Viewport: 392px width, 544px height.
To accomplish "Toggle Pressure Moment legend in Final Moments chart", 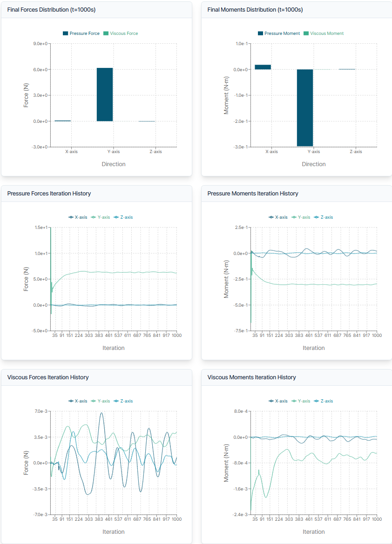I will coord(279,34).
